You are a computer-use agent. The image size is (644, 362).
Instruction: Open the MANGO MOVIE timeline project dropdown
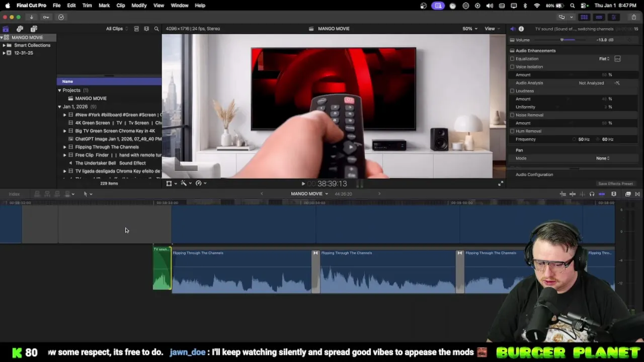click(309, 194)
